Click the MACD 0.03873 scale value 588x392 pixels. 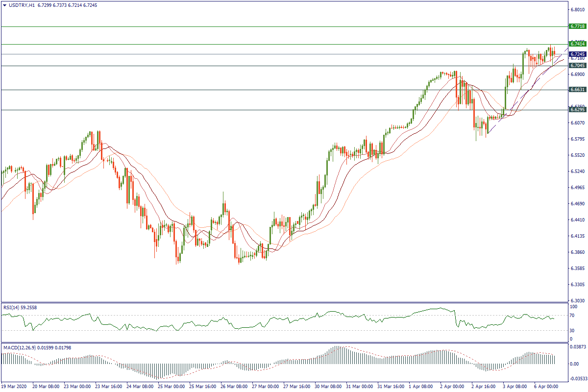(577, 346)
